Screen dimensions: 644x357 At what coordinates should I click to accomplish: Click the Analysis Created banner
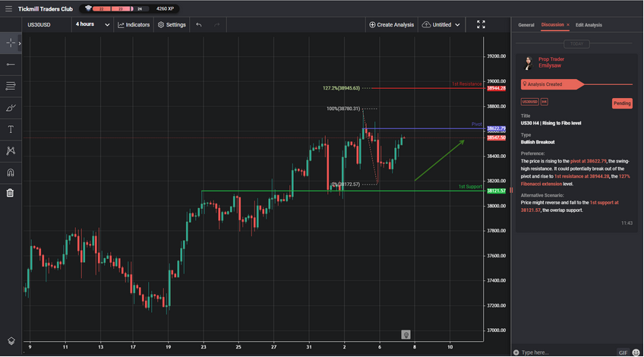click(551, 84)
